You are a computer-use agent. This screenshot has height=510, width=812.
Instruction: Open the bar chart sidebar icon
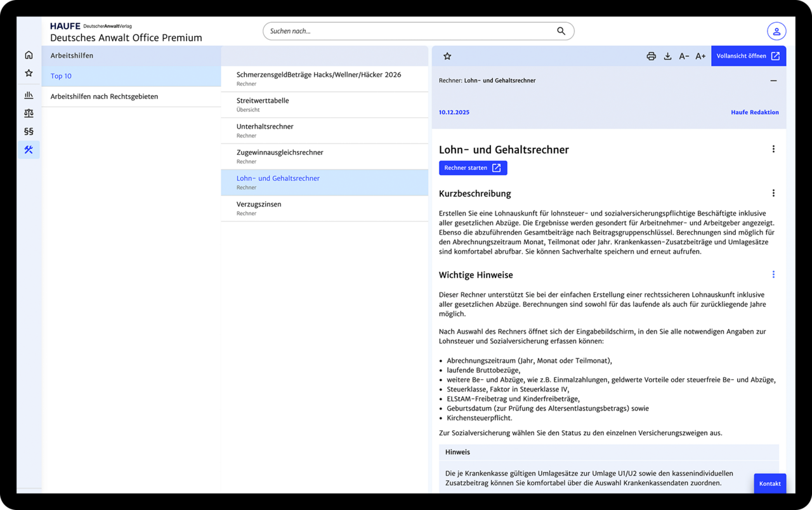tap(29, 95)
